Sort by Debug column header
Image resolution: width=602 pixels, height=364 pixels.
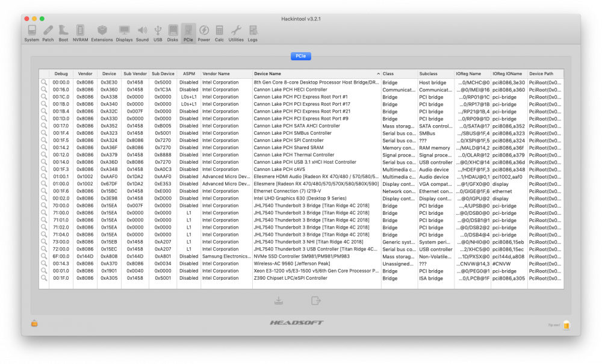[x=61, y=73]
